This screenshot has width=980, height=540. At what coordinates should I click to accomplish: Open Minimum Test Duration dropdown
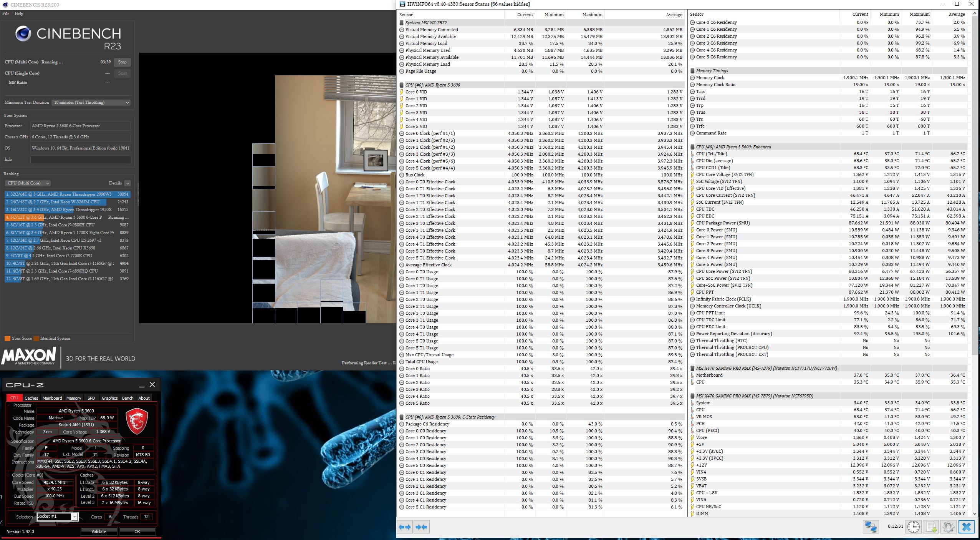(92, 102)
